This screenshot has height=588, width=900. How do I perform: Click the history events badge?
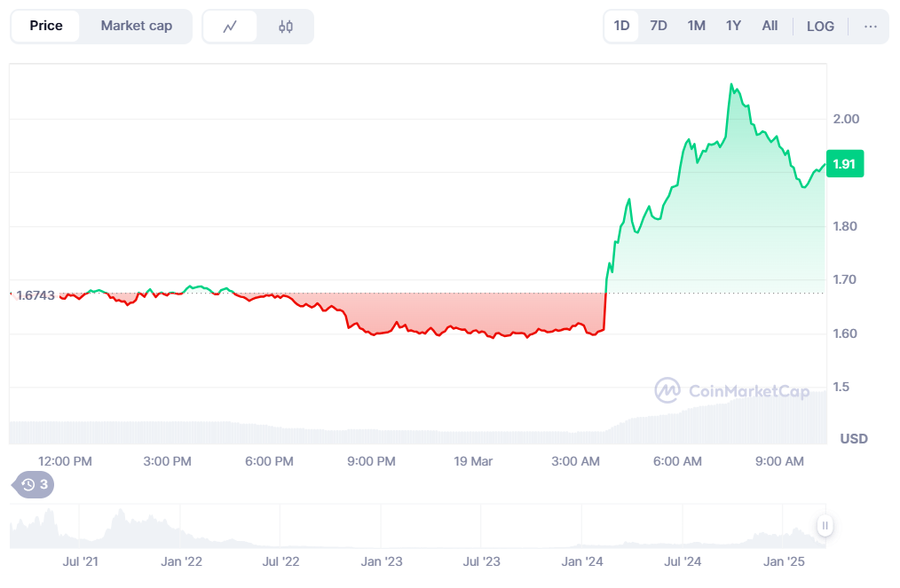pyautogui.click(x=35, y=484)
